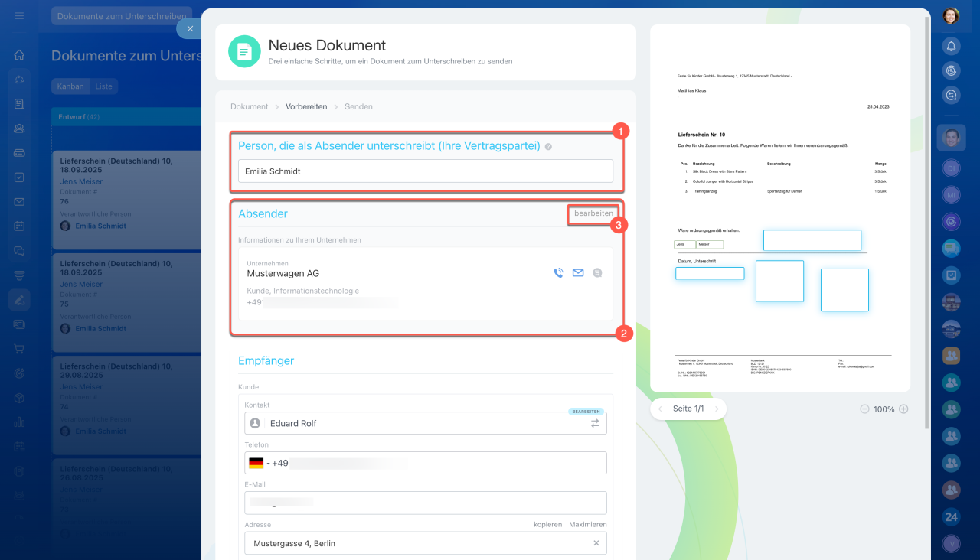Open the hamburger menu at top left
The height and width of the screenshot is (560, 980).
tap(19, 15)
